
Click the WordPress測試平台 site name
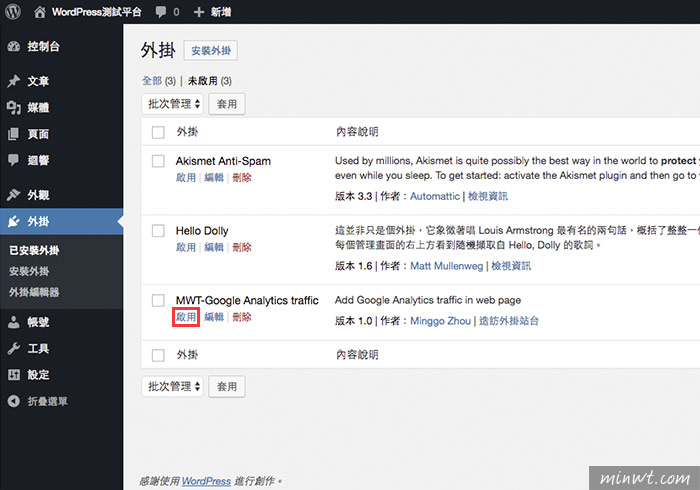[97, 12]
